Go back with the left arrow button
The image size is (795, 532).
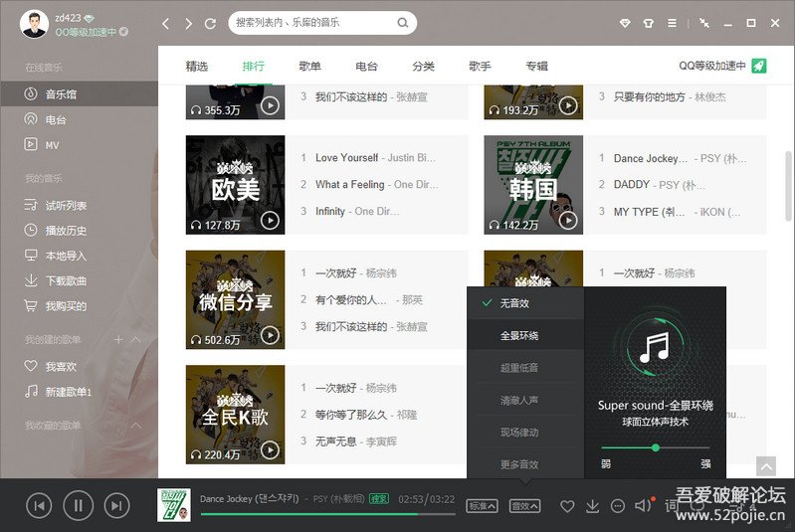click(x=166, y=23)
